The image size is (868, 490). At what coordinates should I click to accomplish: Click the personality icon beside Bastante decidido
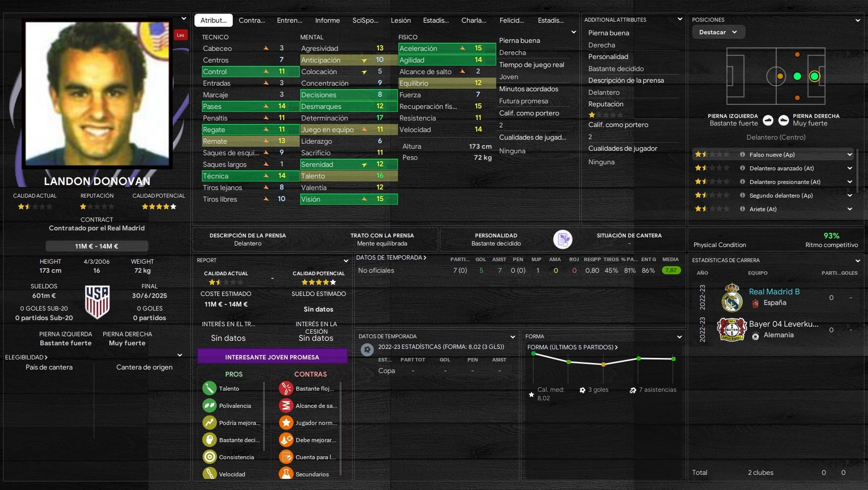click(563, 239)
